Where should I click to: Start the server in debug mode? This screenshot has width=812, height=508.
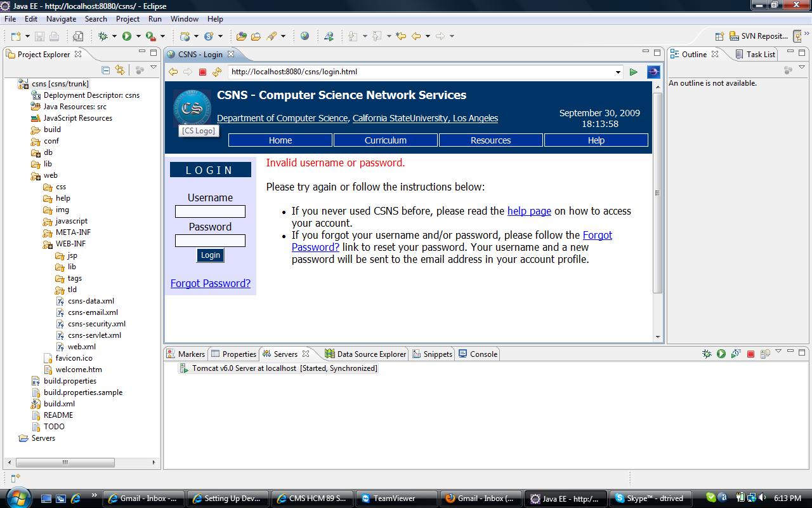click(x=707, y=354)
